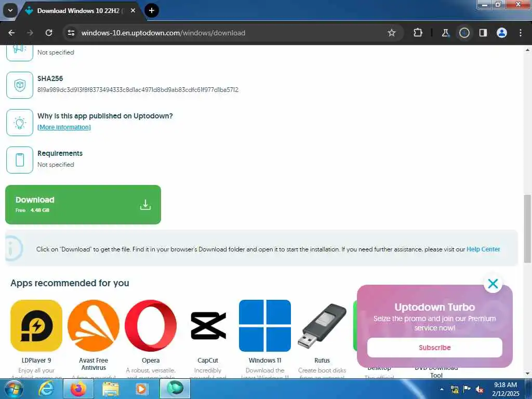The image size is (532, 399).
Task: Open the extensions puzzle icon
Action: 418,33
